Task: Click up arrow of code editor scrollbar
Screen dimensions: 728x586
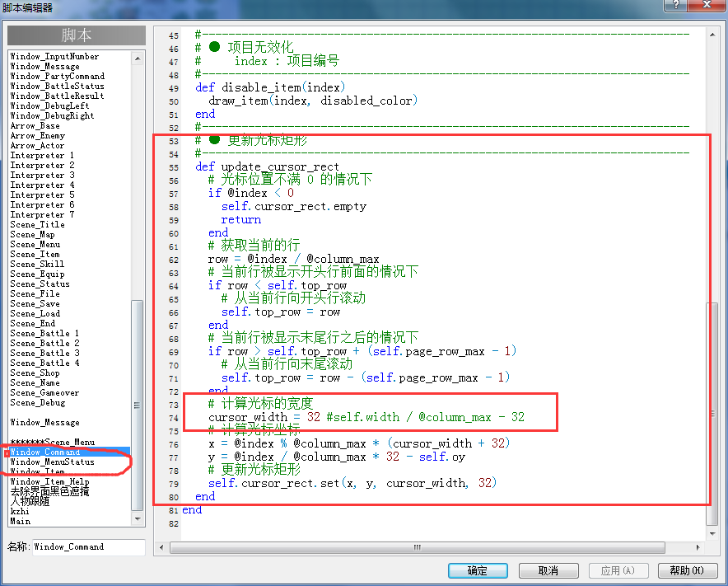Action: (712, 35)
